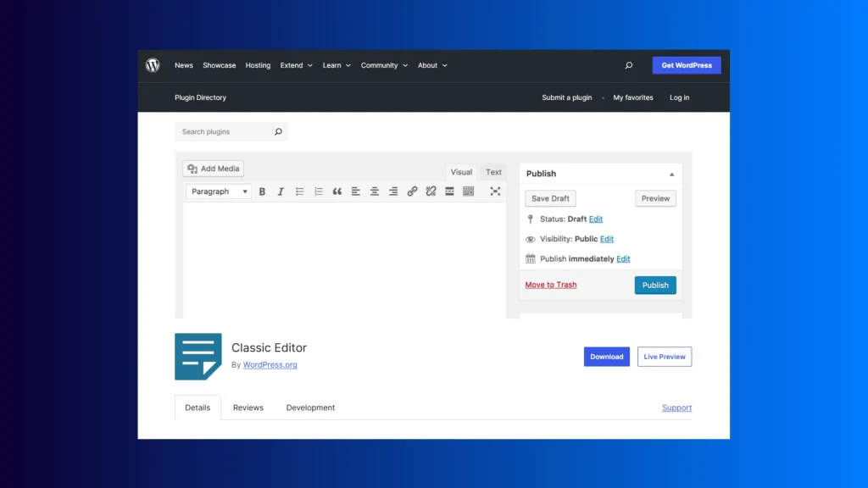The image size is (868, 488).
Task: Click the blue Download button
Action: click(x=606, y=357)
